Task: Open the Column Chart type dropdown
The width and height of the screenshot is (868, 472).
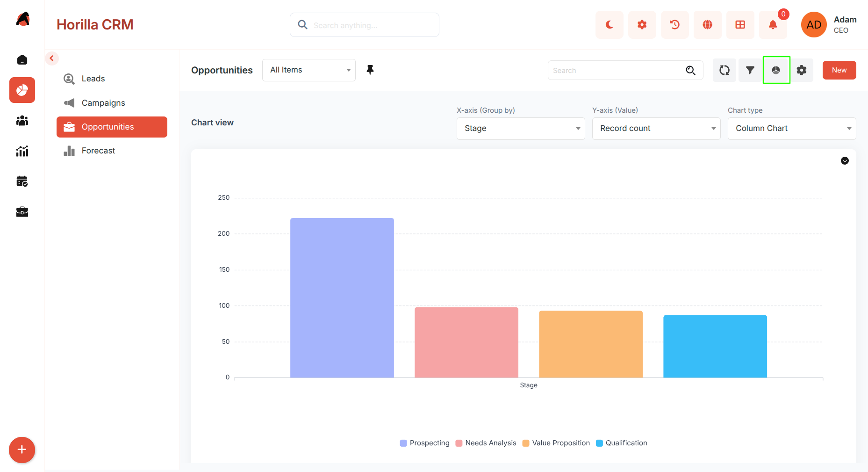Action: 792,129
